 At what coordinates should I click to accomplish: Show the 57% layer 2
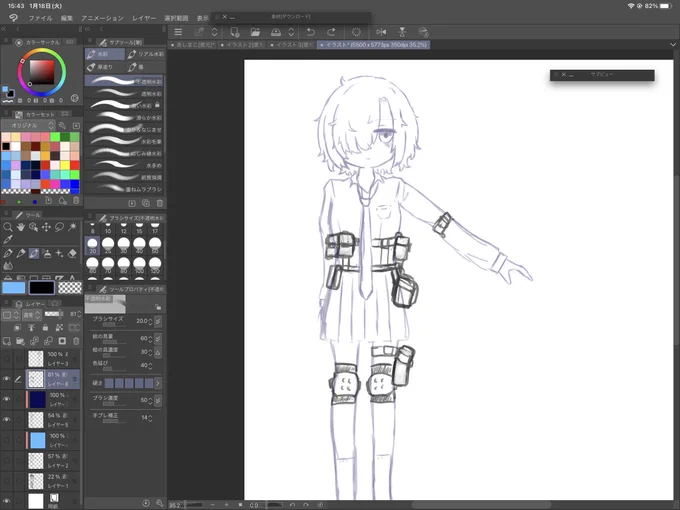(7, 460)
